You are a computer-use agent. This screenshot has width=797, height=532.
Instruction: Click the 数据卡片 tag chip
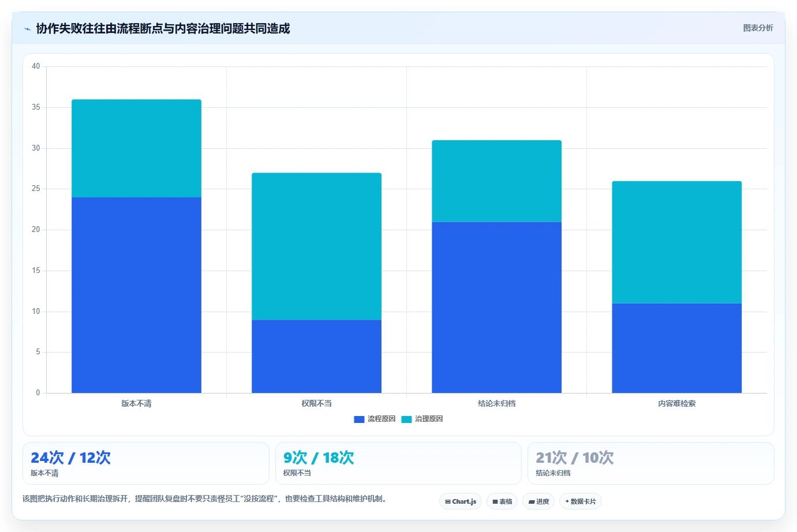tap(581, 501)
